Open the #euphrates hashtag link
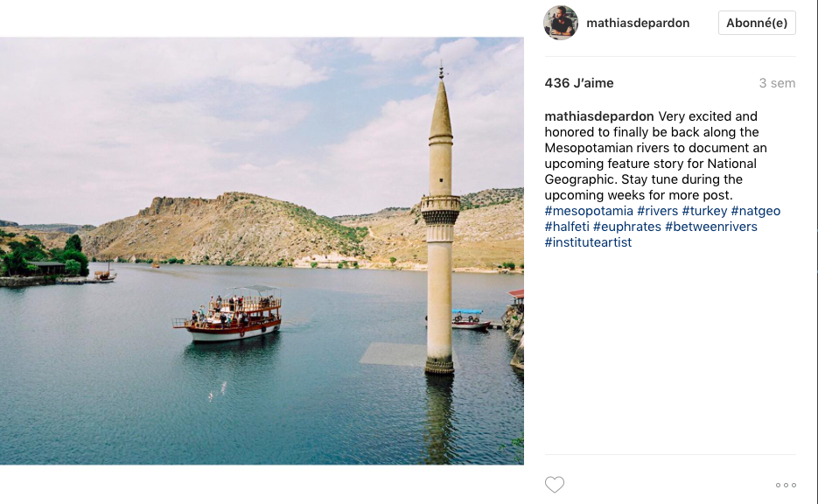Image resolution: width=818 pixels, height=504 pixels. click(627, 227)
